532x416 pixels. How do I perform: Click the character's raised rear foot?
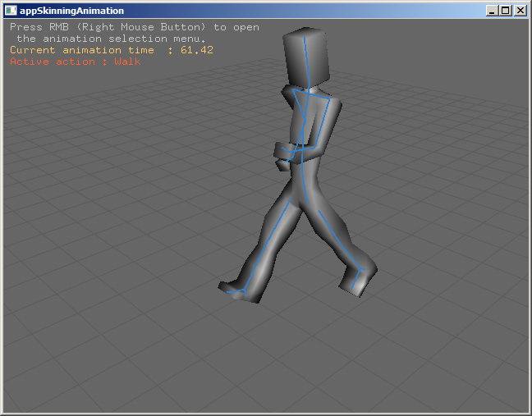360,281
